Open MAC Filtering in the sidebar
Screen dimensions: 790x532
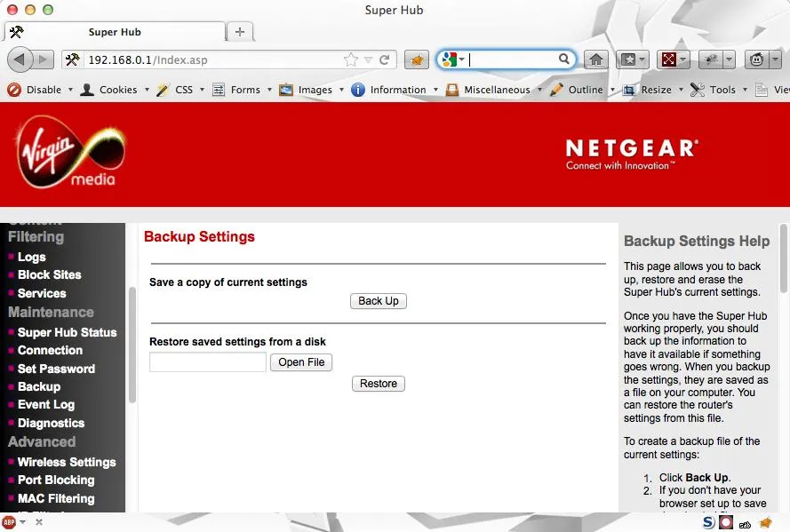[x=56, y=499]
